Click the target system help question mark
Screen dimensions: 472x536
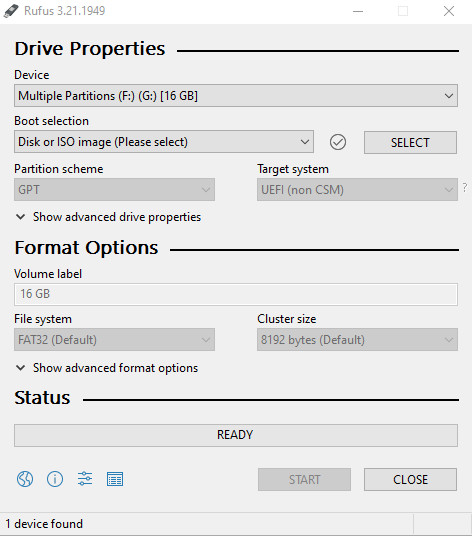tap(465, 187)
